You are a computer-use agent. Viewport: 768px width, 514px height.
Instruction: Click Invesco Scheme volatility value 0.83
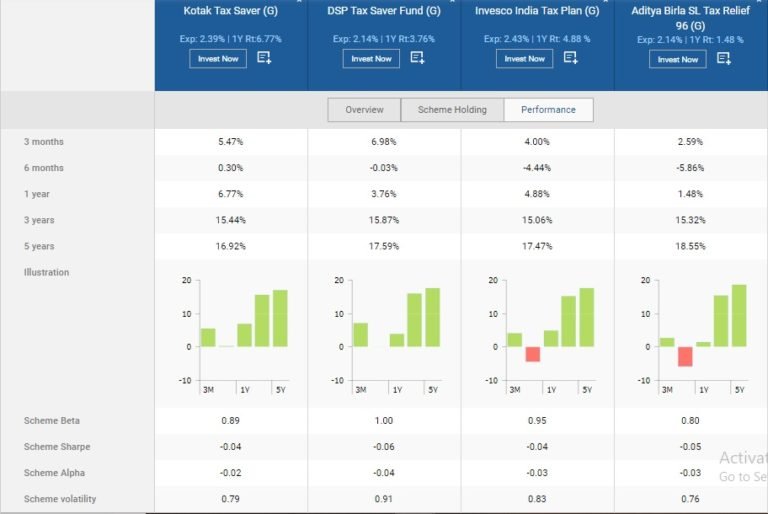coord(537,499)
